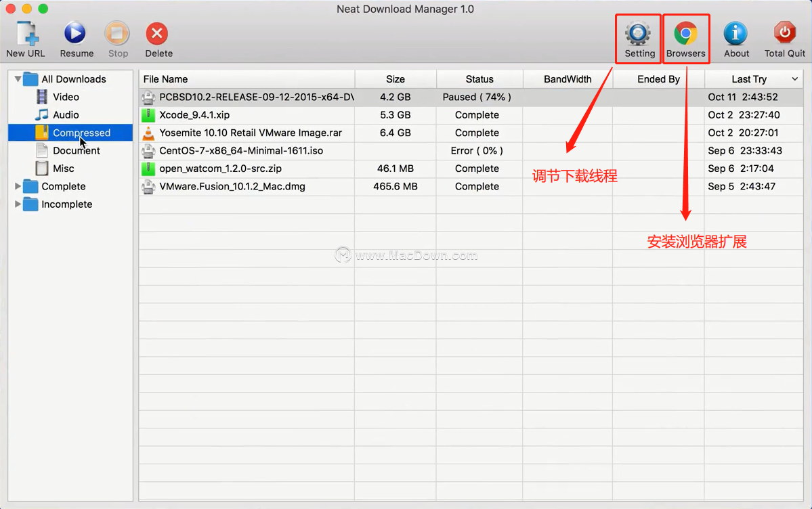Click the Sep 5 2:43:47 timestamp
The image size is (812, 509).
[x=742, y=186]
